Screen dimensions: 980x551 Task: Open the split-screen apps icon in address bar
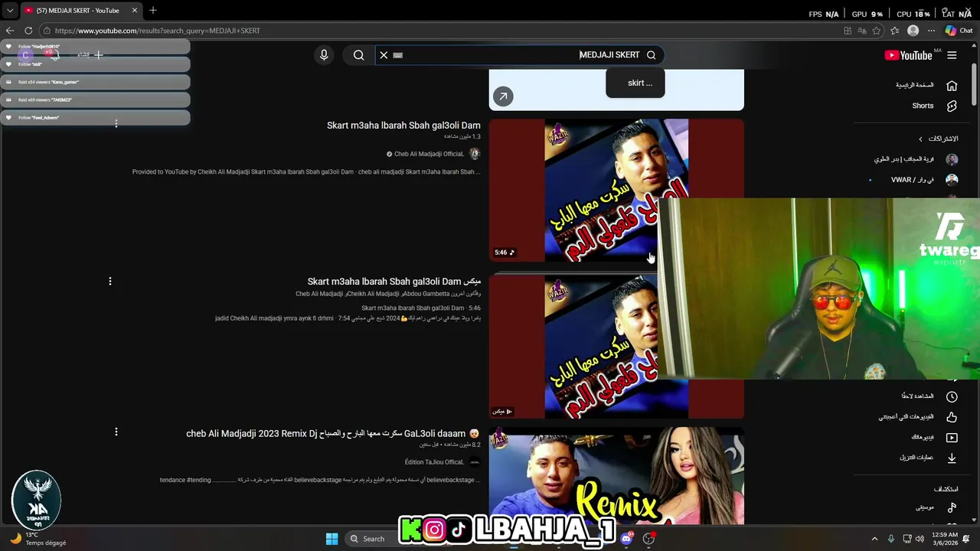(x=848, y=31)
